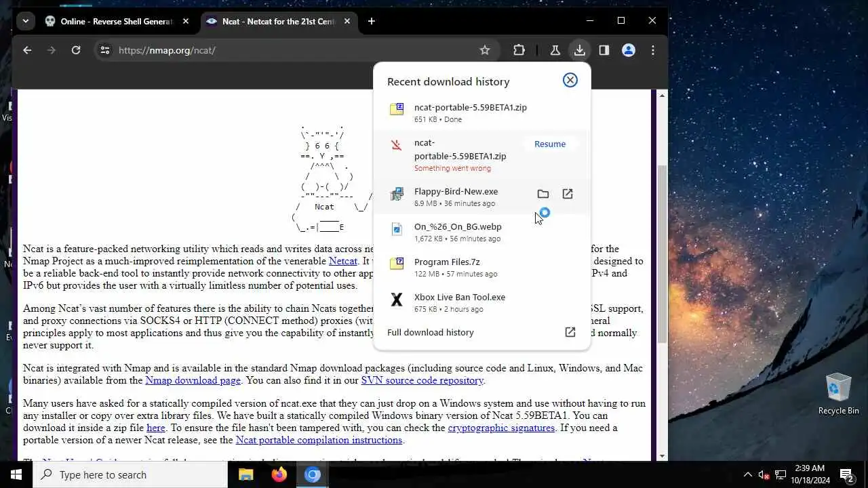This screenshot has height=488, width=868.
Task: Open the Windows Start menu
Action: (16, 474)
